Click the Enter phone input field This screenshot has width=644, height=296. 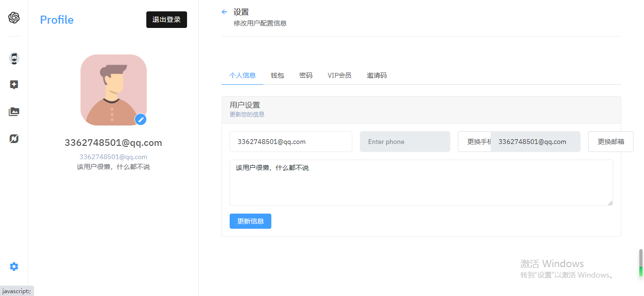click(405, 141)
